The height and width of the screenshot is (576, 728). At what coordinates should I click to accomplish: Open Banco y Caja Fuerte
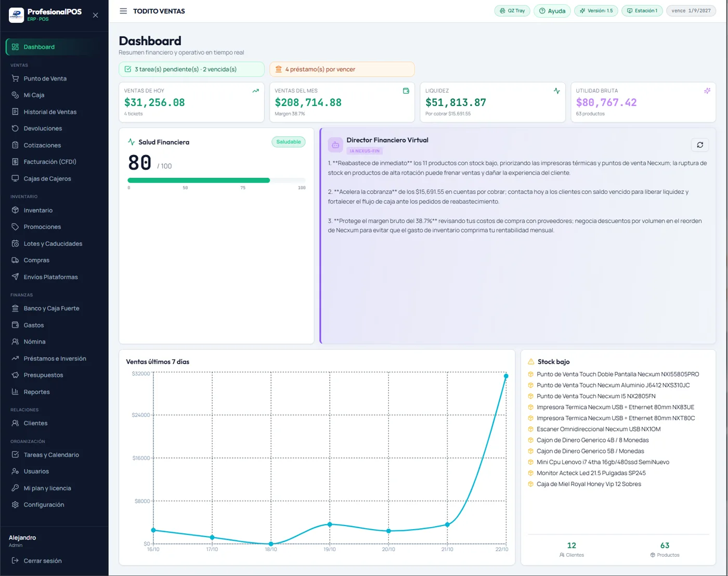(x=54, y=308)
